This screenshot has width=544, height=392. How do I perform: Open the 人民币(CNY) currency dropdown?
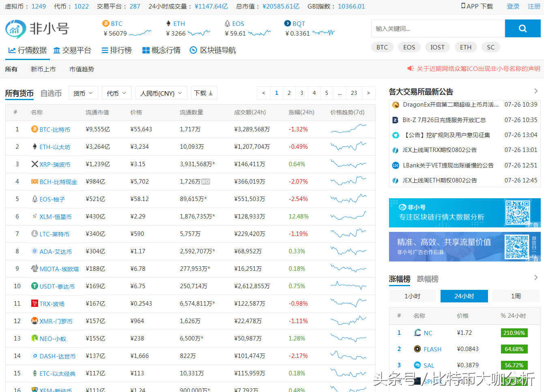coord(161,93)
